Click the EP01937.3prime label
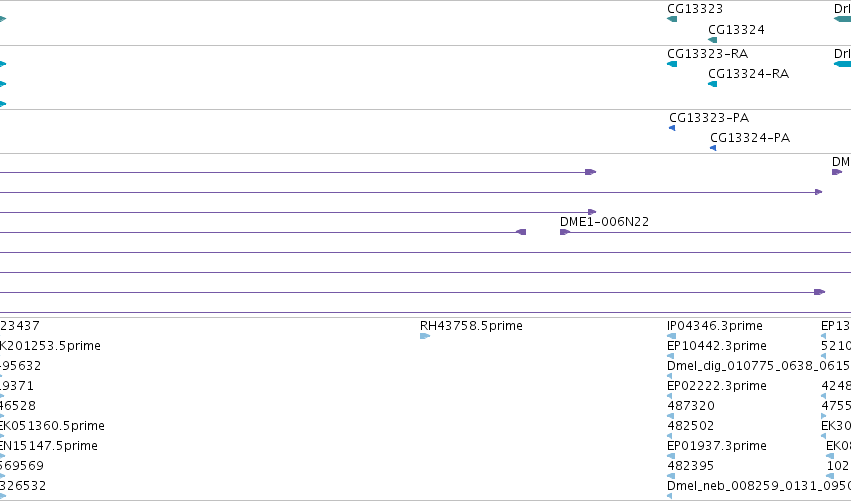The image size is (851, 501). pyautogui.click(x=717, y=446)
